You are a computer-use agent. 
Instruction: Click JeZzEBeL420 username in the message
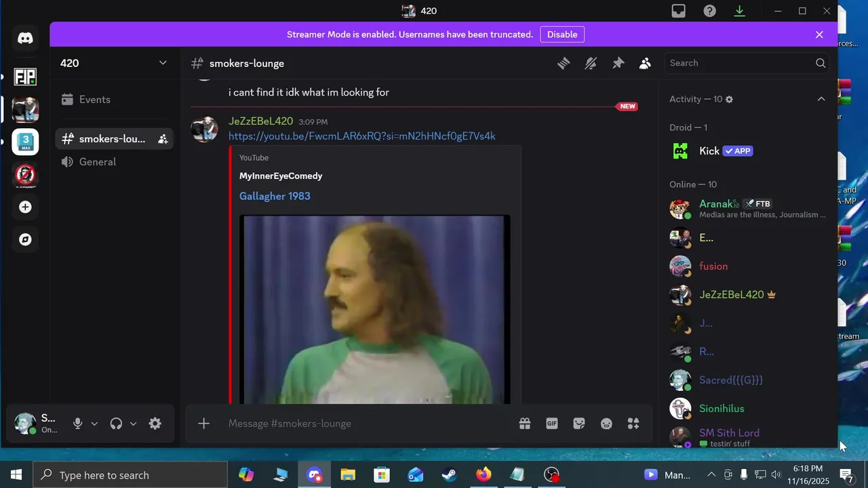pos(260,121)
